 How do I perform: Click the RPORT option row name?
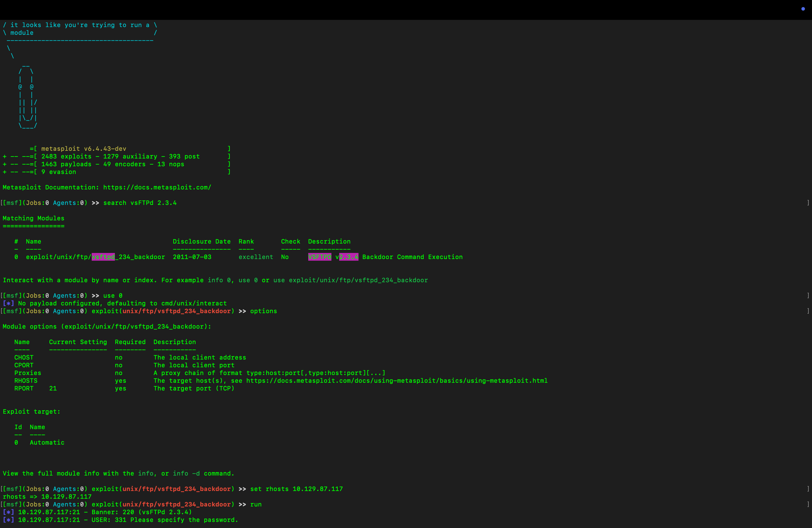[24, 389]
